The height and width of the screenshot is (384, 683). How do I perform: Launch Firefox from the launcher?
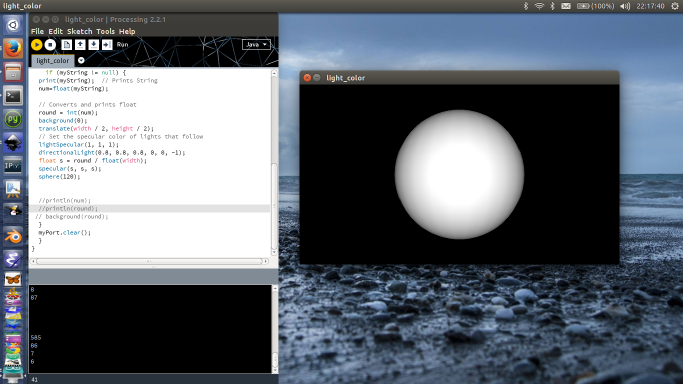pos(13,48)
